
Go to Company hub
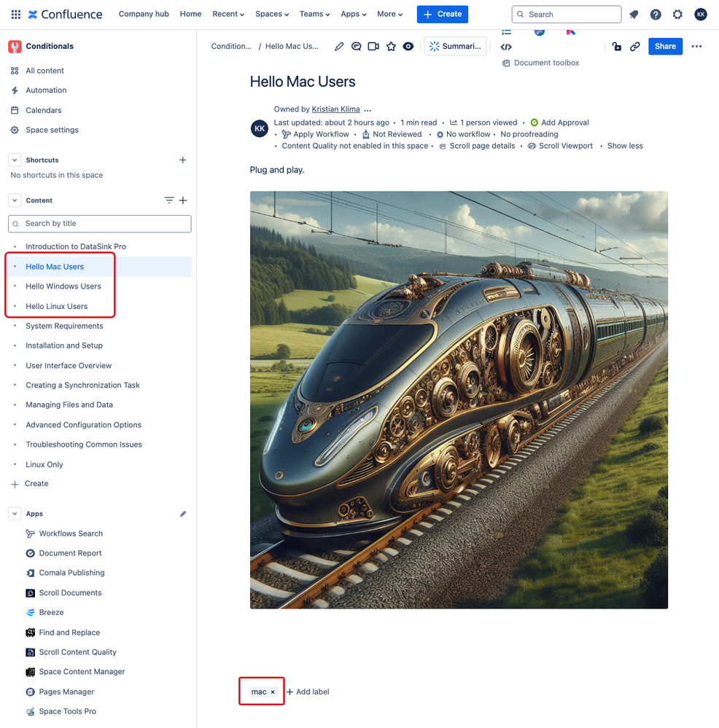[x=144, y=14]
